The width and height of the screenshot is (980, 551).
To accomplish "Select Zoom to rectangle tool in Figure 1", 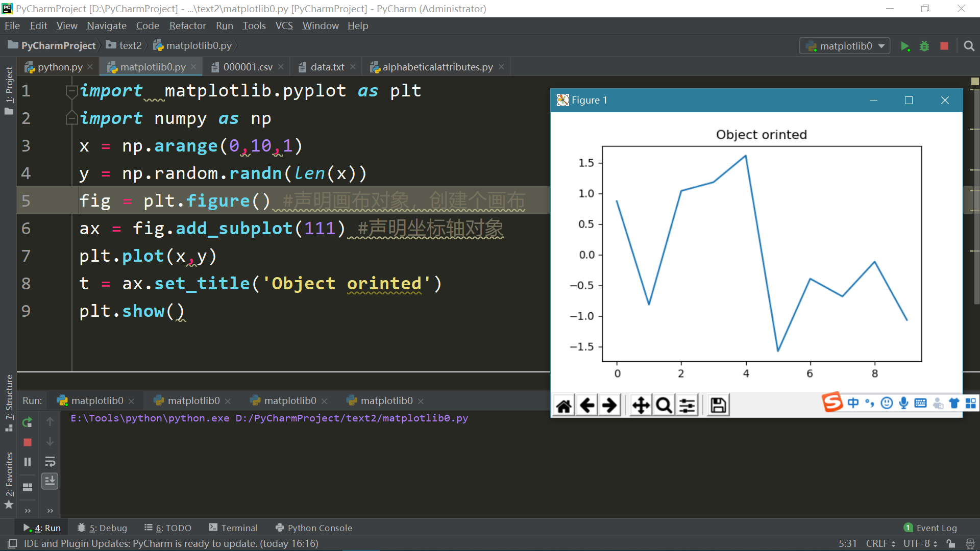I will click(x=664, y=406).
